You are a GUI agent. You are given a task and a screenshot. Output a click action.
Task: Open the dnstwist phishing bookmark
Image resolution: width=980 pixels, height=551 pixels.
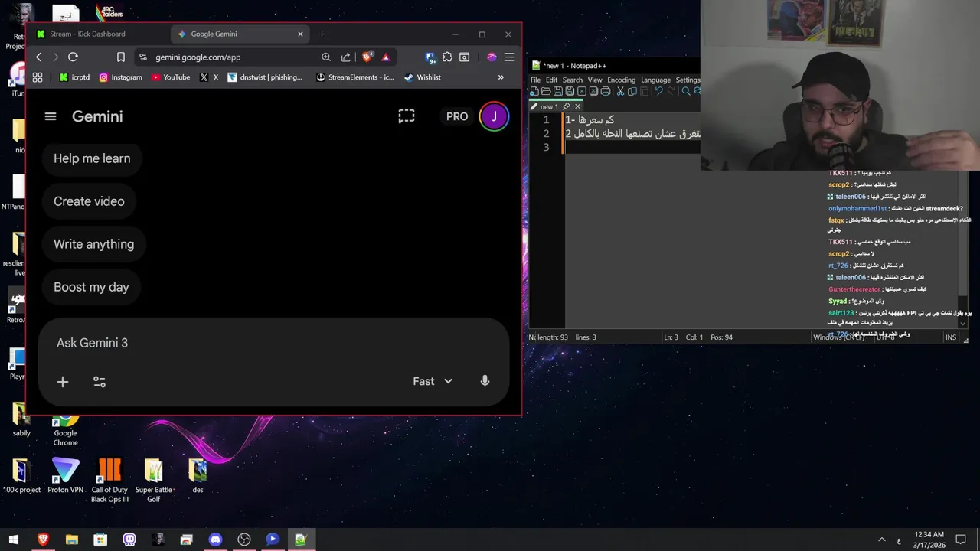[x=265, y=77]
